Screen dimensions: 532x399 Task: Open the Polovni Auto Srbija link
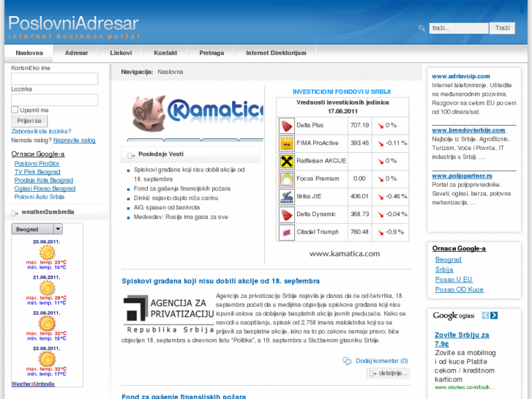click(39, 197)
